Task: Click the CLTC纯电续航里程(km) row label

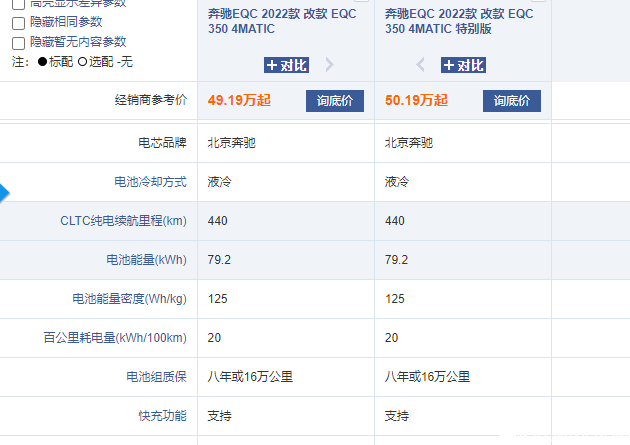Action: (123, 221)
